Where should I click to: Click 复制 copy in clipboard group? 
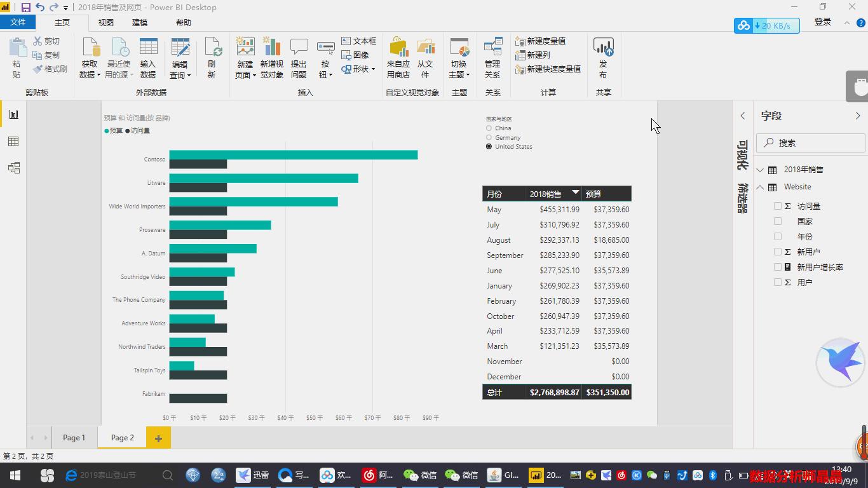46,55
